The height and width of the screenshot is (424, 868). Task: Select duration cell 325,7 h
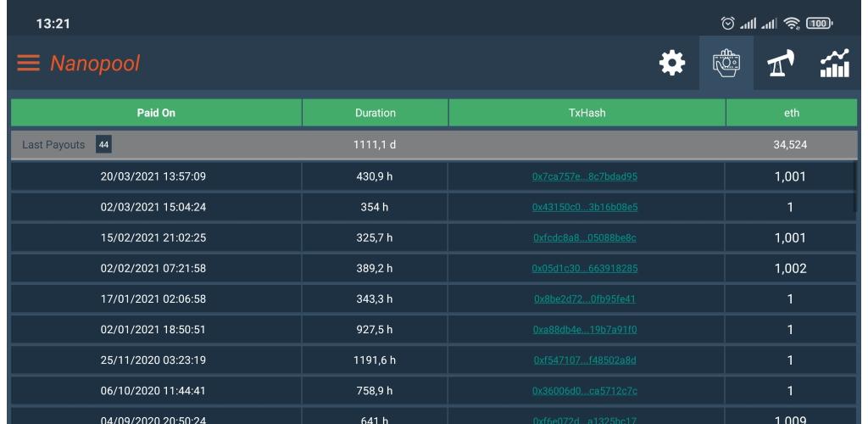[374, 237]
